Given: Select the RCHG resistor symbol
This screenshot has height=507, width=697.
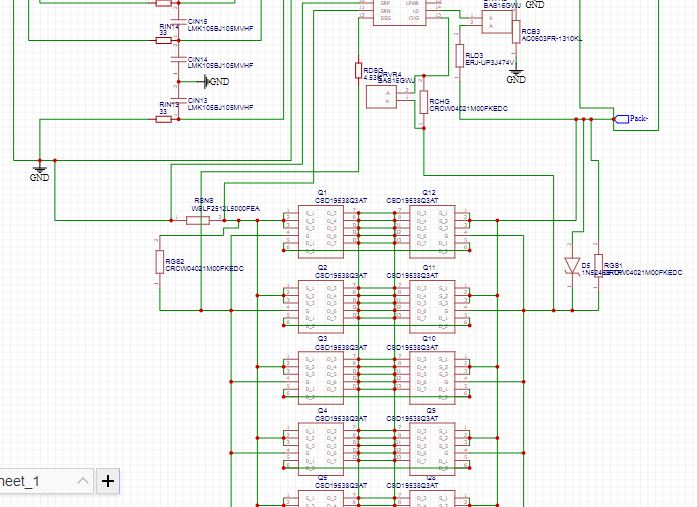Looking at the screenshot, I should pos(424,102).
